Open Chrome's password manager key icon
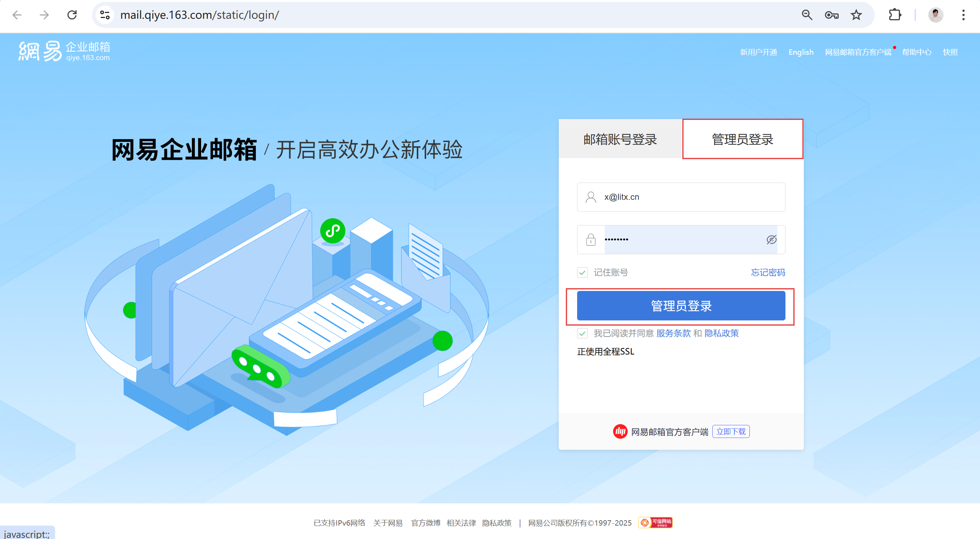The width and height of the screenshot is (980, 539). point(831,15)
